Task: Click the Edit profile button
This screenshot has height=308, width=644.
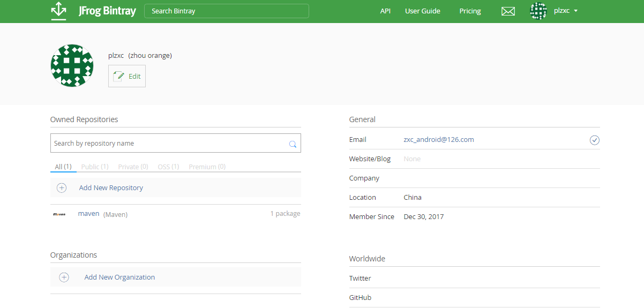Action: [127, 76]
